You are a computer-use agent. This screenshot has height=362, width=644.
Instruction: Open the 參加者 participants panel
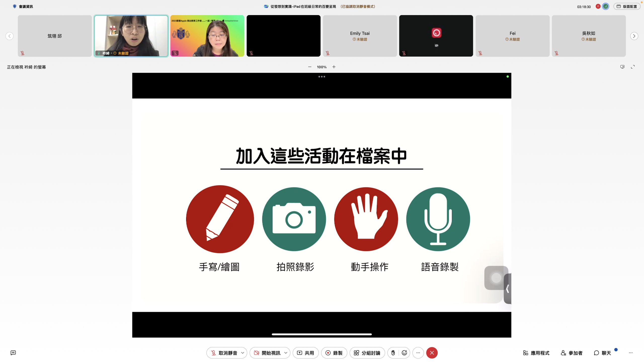coord(572,353)
